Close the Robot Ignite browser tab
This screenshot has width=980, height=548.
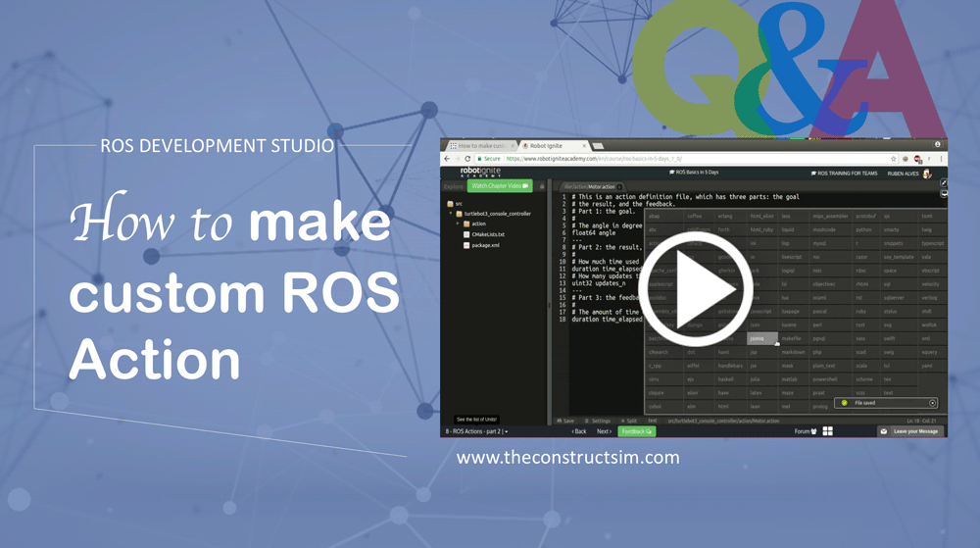tap(584, 146)
